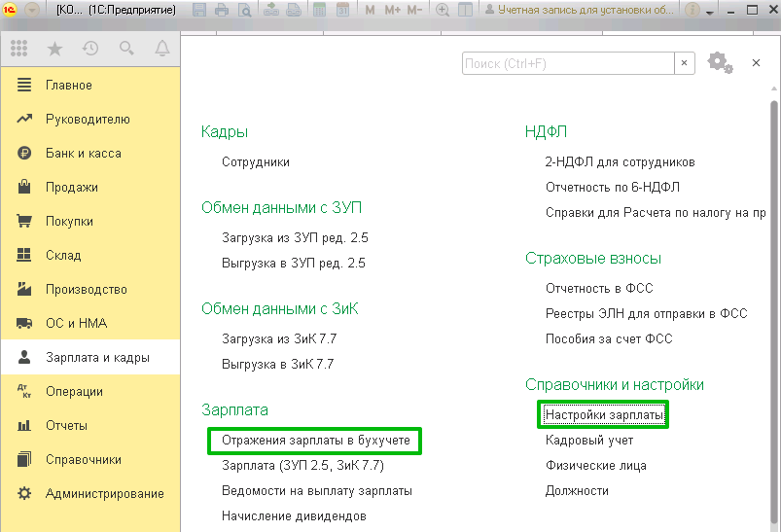Click the M+ memory add button

pos(393,10)
